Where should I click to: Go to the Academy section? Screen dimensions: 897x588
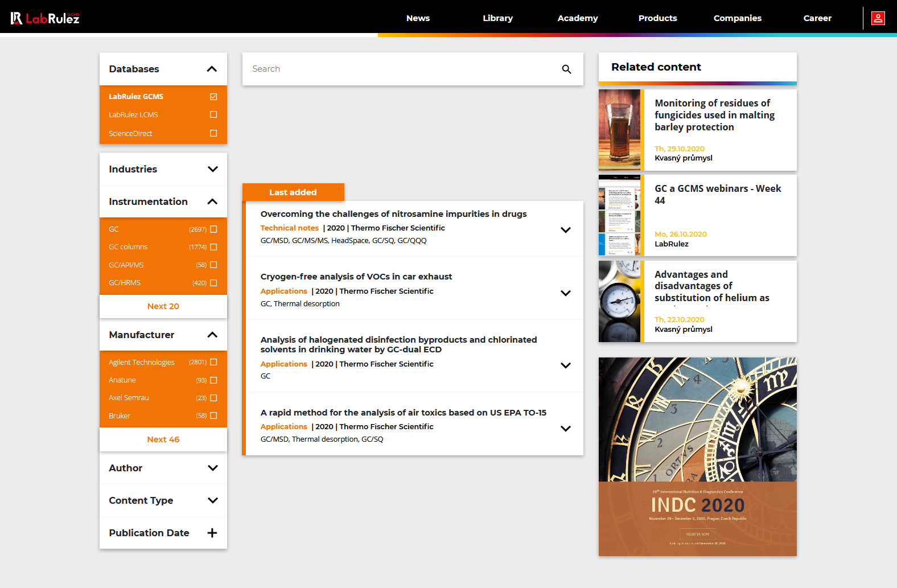578,18
